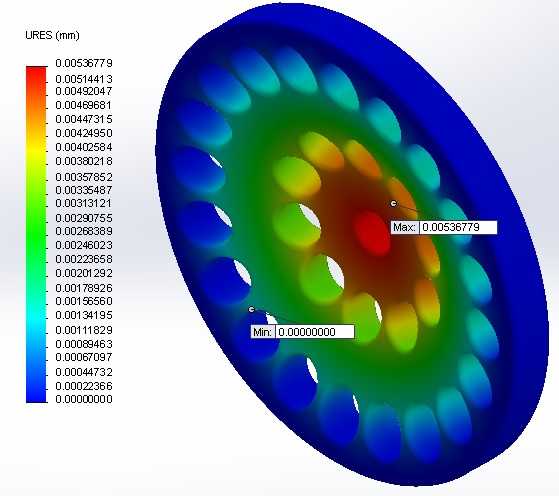Click the Max probe point marker
This screenshot has width=559, height=496.
[x=393, y=204]
